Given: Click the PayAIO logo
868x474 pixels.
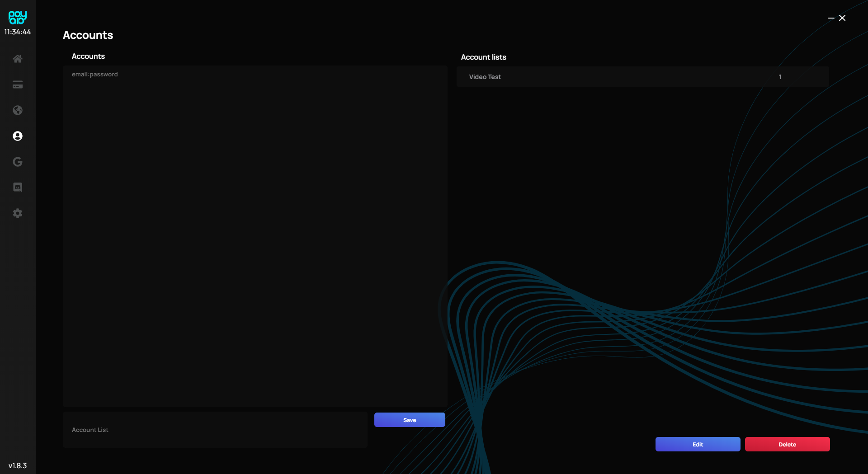Looking at the screenshot, I should 18,17.
